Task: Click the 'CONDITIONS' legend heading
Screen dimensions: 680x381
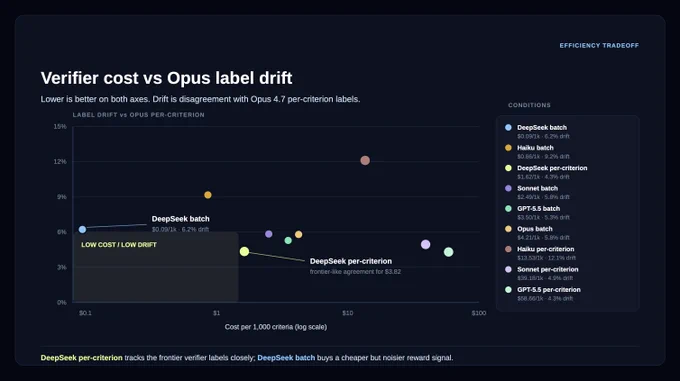Action: [x=529, y=105]
